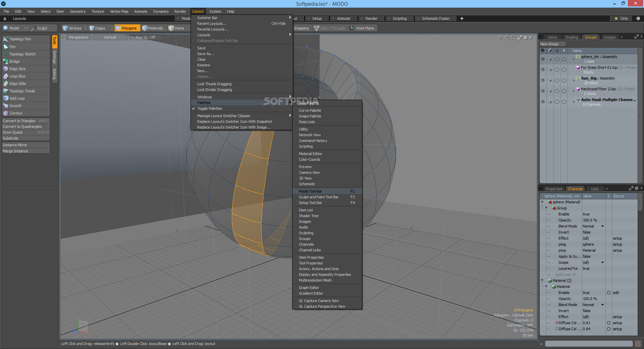Viewport: 644px width, 349px height.
Task: Choose the Add Loop tool
Action: coord(26,98)
